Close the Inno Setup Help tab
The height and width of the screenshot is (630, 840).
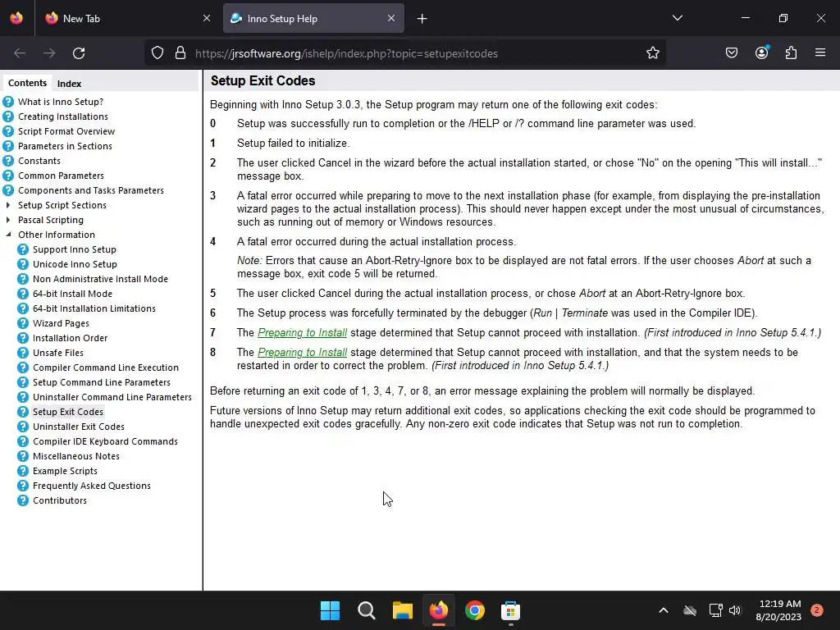[x=391, y=18]
